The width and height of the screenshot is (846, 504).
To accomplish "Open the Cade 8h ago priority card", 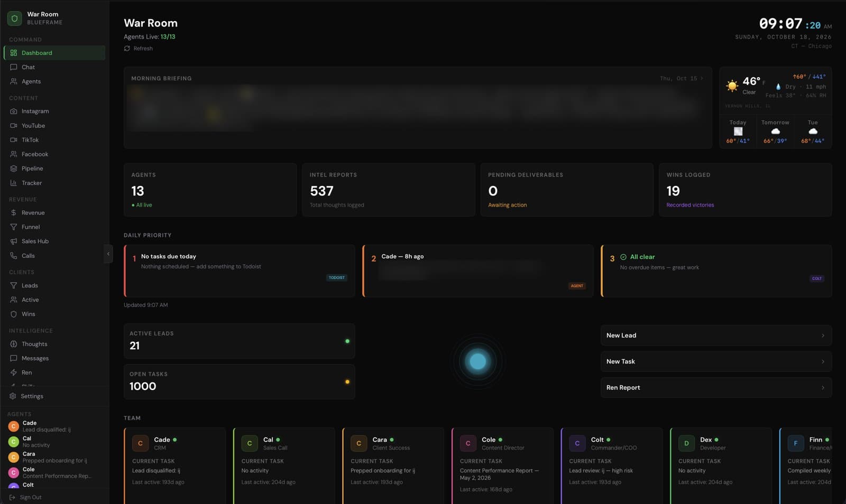I will pos(478,271).
